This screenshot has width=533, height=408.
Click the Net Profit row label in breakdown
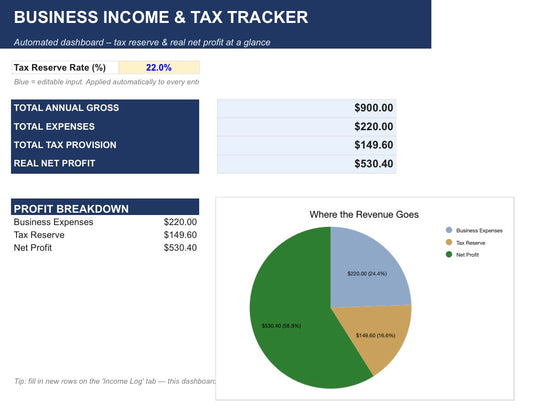(x=33, y=248)
